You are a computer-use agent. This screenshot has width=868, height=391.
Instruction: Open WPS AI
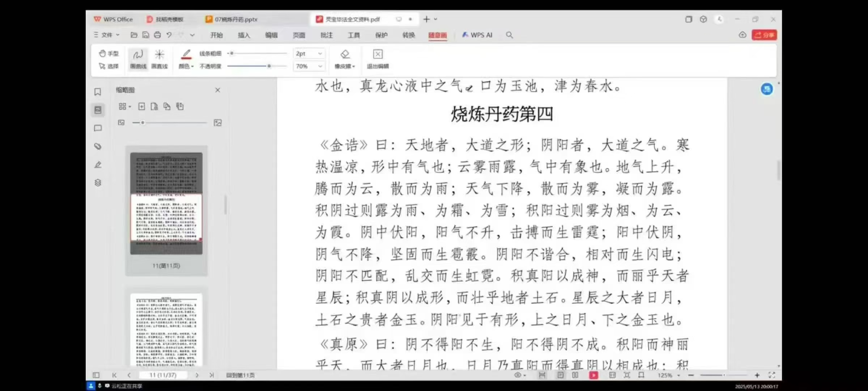(477, 35)
